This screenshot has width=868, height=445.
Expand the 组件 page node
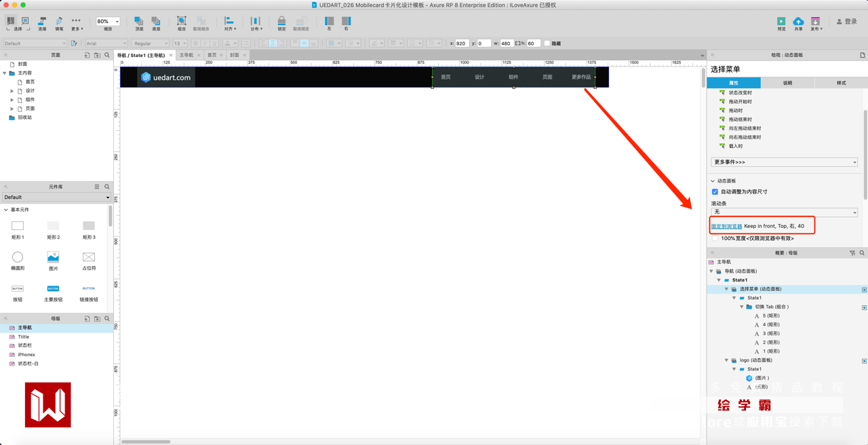12,100
